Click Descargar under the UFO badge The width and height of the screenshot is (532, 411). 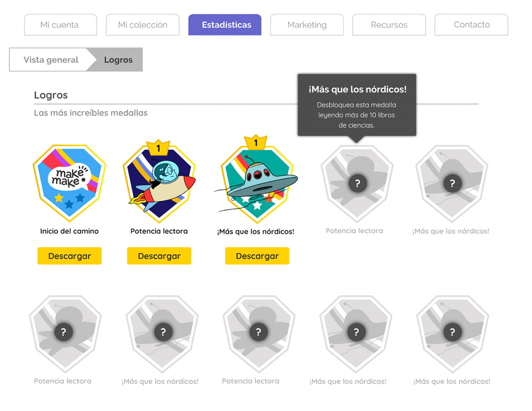click(x=257, y=256)
